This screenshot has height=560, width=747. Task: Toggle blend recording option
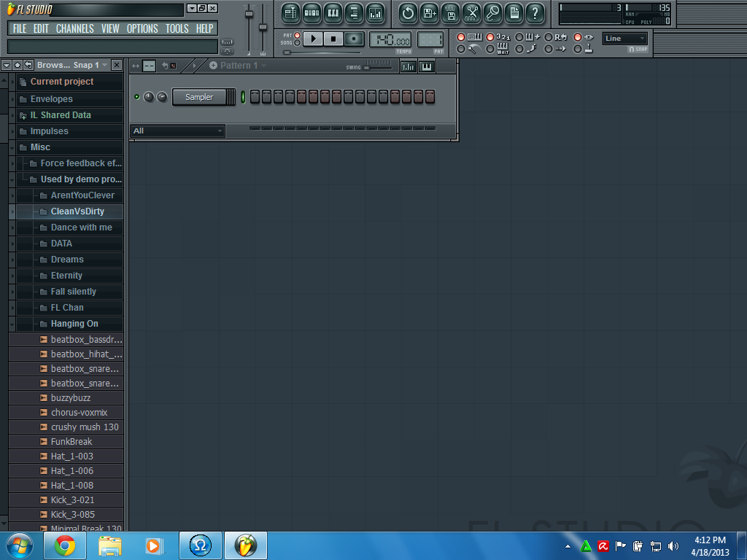(x=519, y=37)
